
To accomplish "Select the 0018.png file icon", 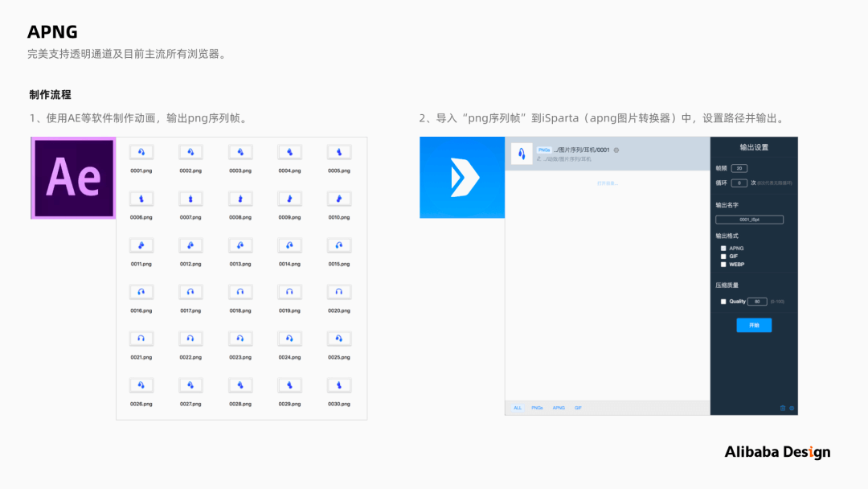I will point(240,292).
